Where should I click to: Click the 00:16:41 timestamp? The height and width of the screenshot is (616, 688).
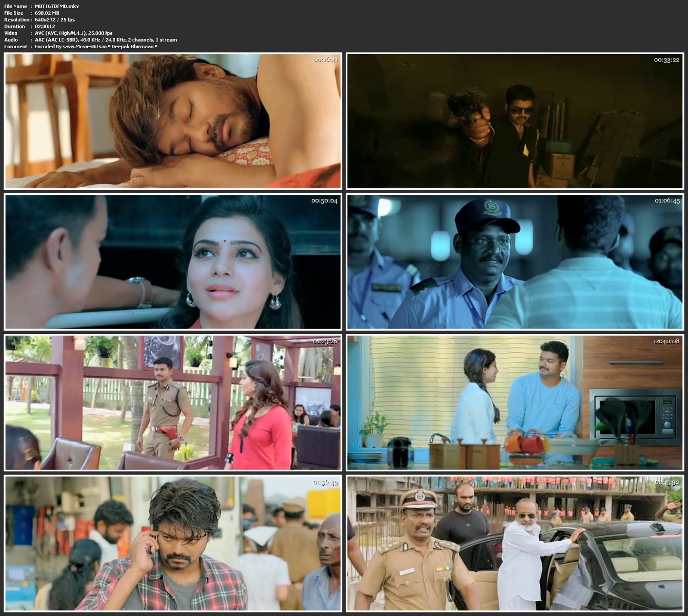326,60
